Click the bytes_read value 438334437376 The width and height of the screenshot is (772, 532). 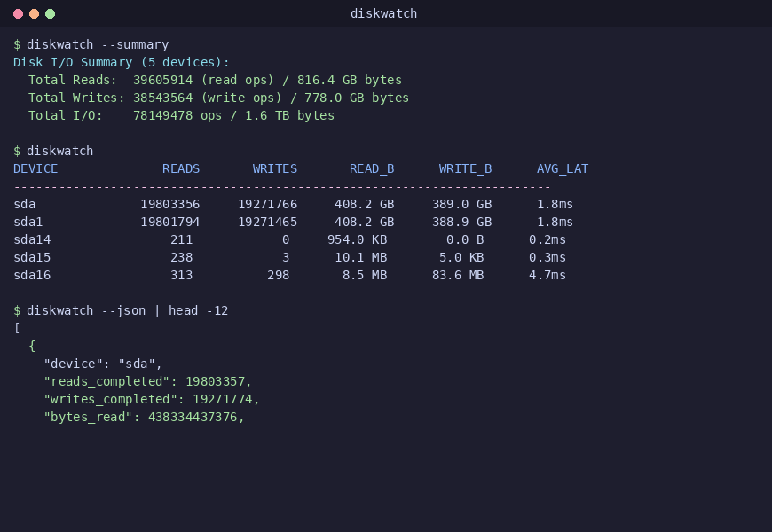click(x=193, y=417)
